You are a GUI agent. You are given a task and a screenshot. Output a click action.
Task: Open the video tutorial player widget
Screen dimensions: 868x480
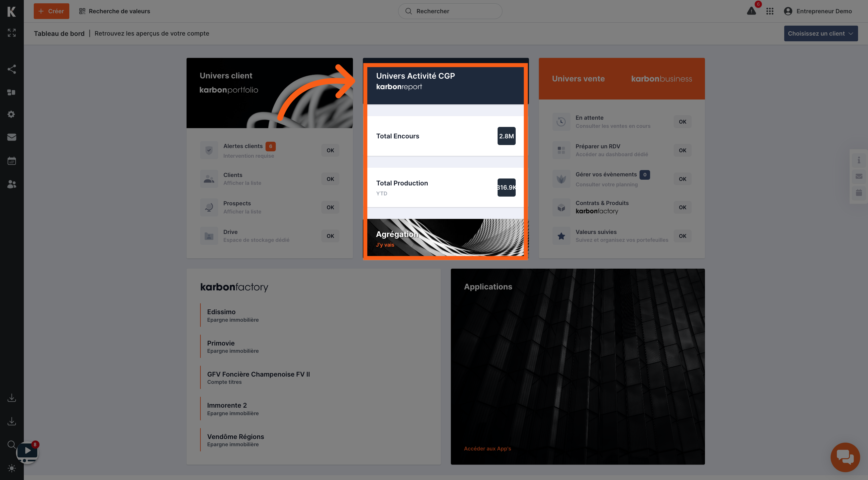(x=27, y=452)
